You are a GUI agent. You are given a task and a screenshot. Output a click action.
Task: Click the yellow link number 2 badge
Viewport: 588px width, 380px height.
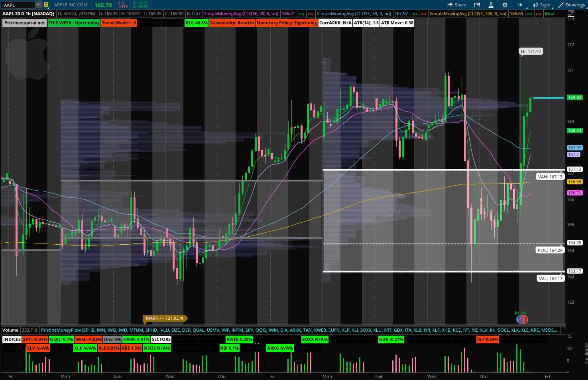tap(46, 5)
